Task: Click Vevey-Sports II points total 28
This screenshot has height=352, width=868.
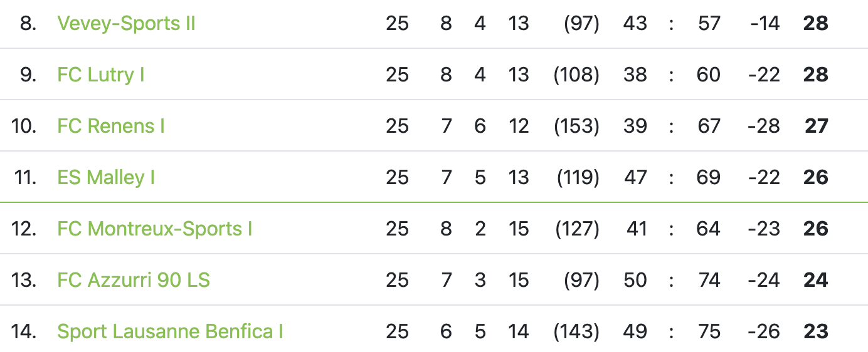Action: click(x=816, y=24)
